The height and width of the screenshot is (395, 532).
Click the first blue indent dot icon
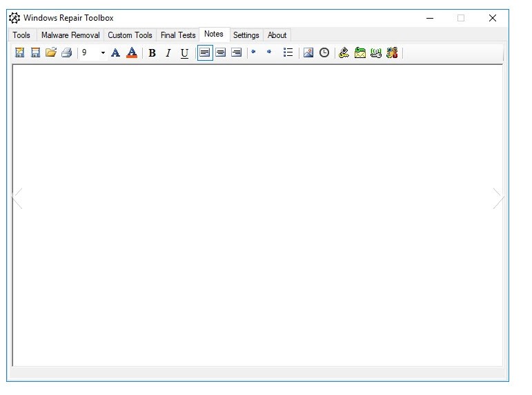[x=253, y=52]
